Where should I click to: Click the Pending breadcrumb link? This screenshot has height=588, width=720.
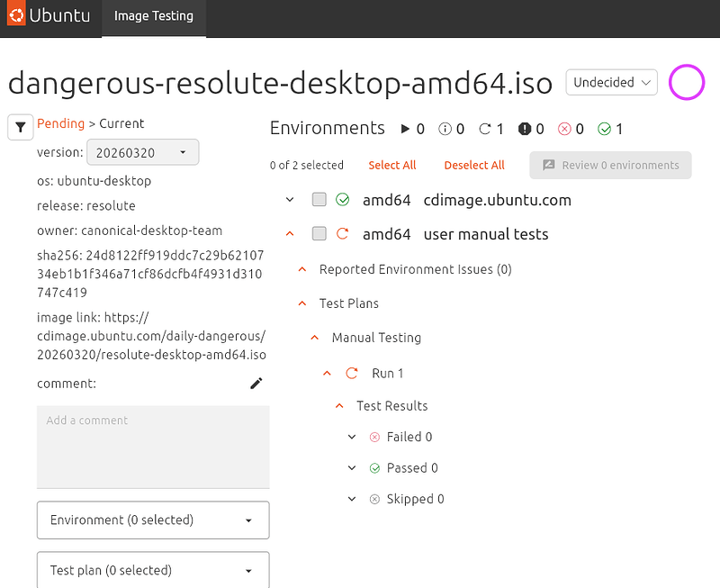click(x=60, y=123)
